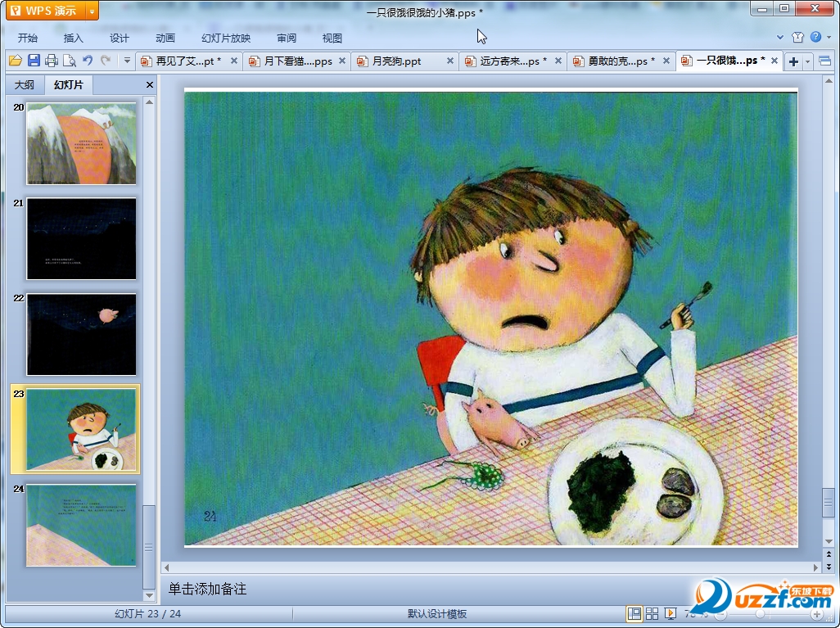Close the 勇敢的克...ps document tab
The image size is (840, 628).
tap(666, 61)
